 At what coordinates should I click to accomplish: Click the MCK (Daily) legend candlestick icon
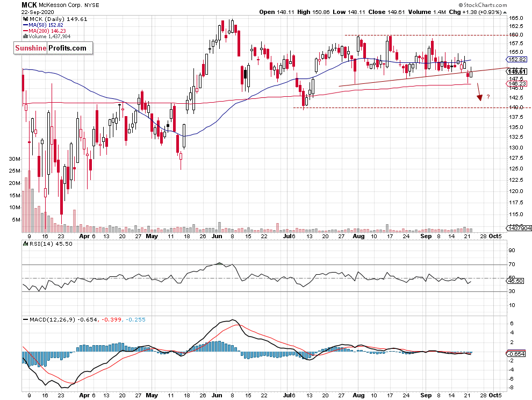25,19
